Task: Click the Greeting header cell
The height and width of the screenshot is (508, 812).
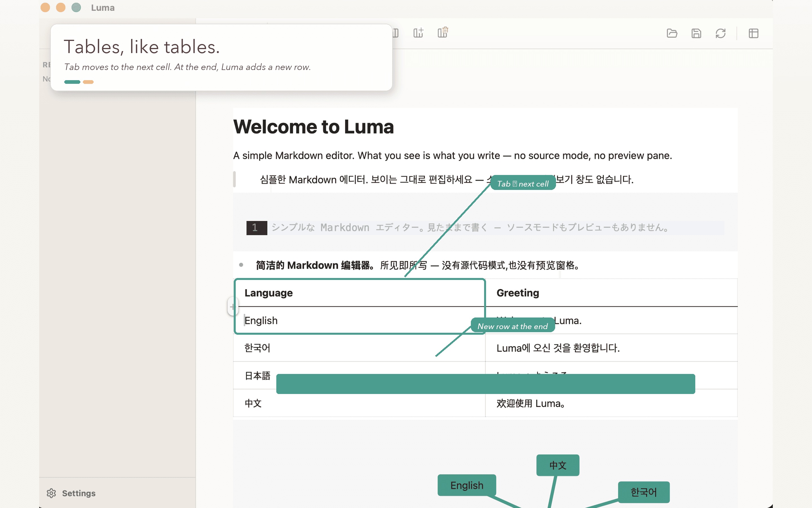Action: (x=611, y=293)
